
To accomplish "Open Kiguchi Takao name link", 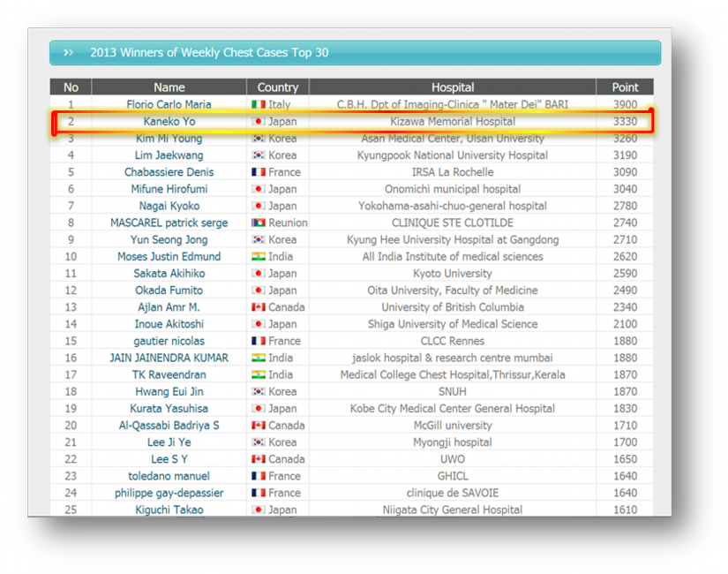I will [169, 510].
